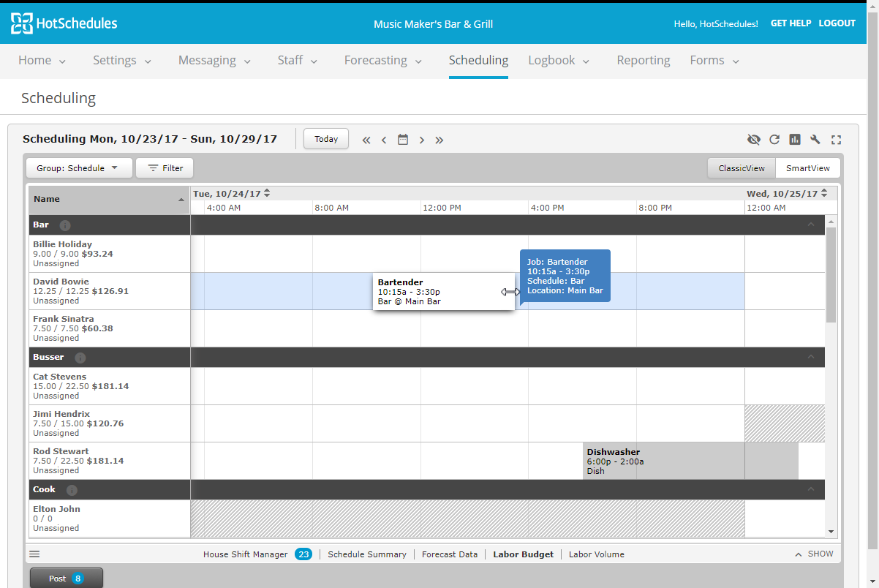
Task: Toggle hidden items eye-slash icon
Action: click(x=754, y=140)
